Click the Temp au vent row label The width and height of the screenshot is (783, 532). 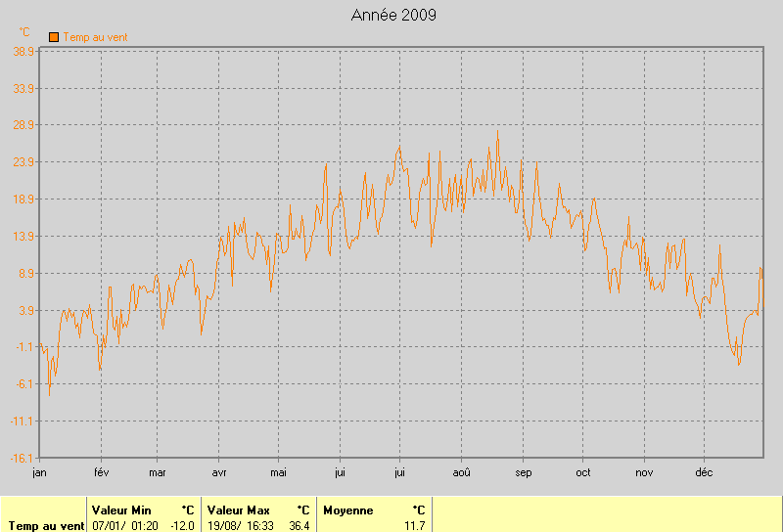pyautogui.click(x=45, y=525)
